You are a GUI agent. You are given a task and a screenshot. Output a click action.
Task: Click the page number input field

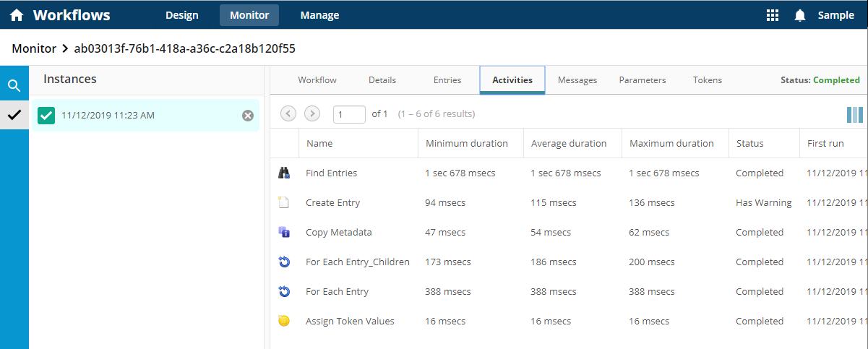[349, 114]
